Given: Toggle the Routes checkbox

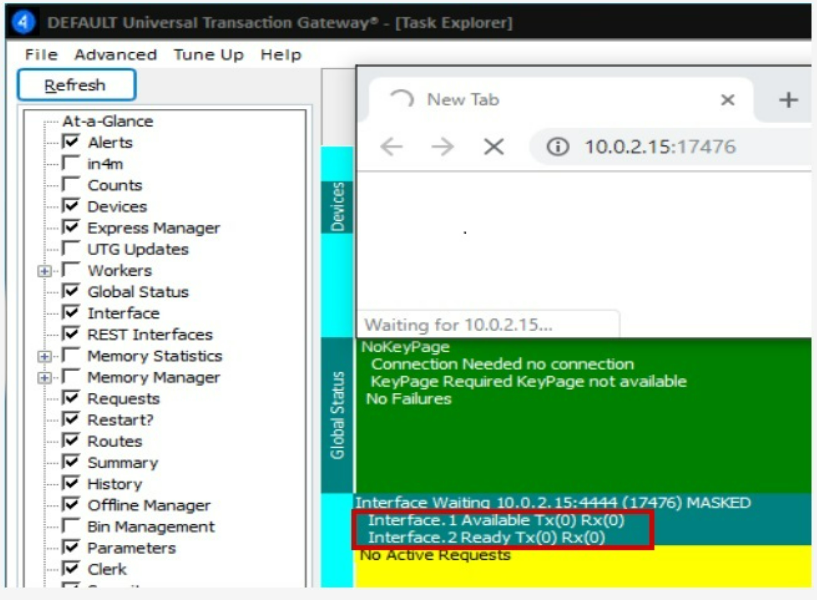Looking at the screenshot, I should (x=70, y=441).
